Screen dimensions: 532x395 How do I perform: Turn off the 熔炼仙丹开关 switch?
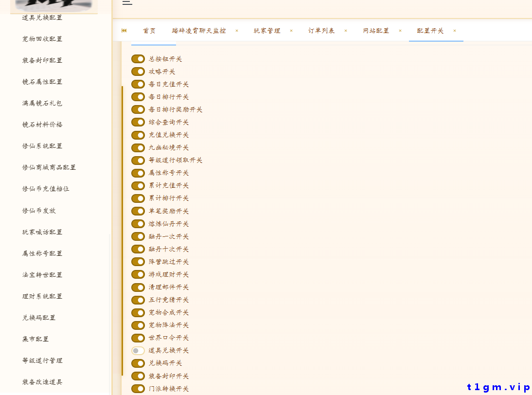point(138,223)
